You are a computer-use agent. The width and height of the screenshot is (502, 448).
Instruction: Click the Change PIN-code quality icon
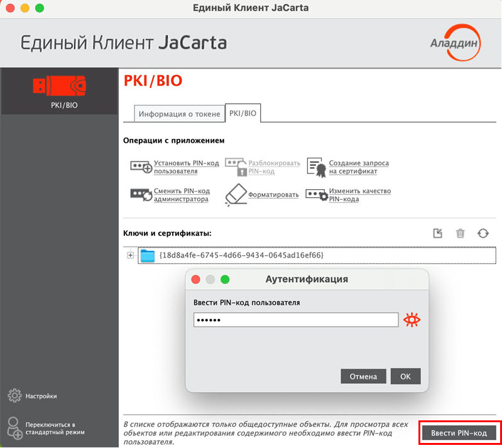click(x=316, y=194)
